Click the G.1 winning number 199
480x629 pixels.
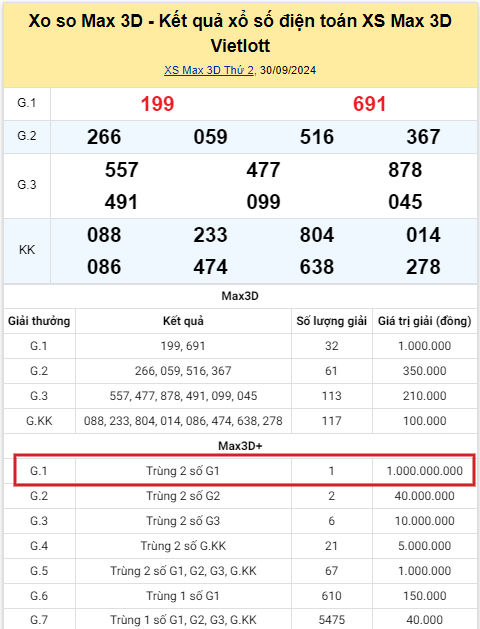tap(157, 104)
